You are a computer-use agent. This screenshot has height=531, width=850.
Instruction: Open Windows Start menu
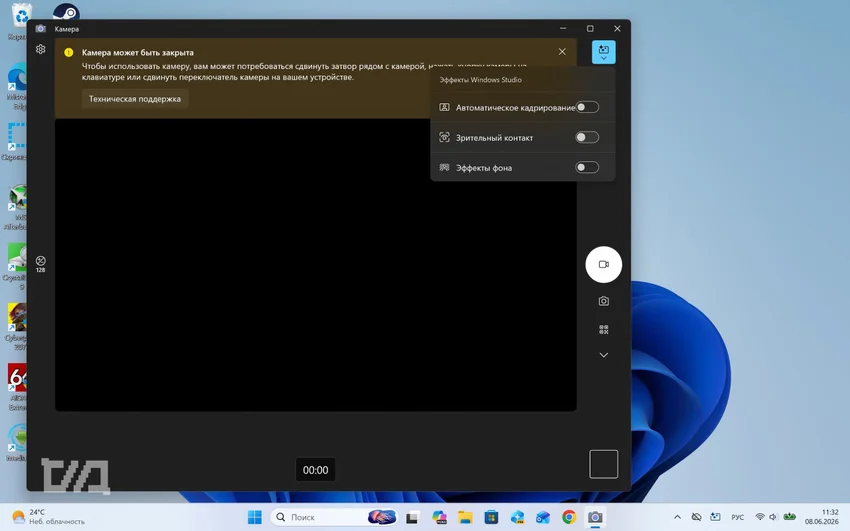pos(254,517)
